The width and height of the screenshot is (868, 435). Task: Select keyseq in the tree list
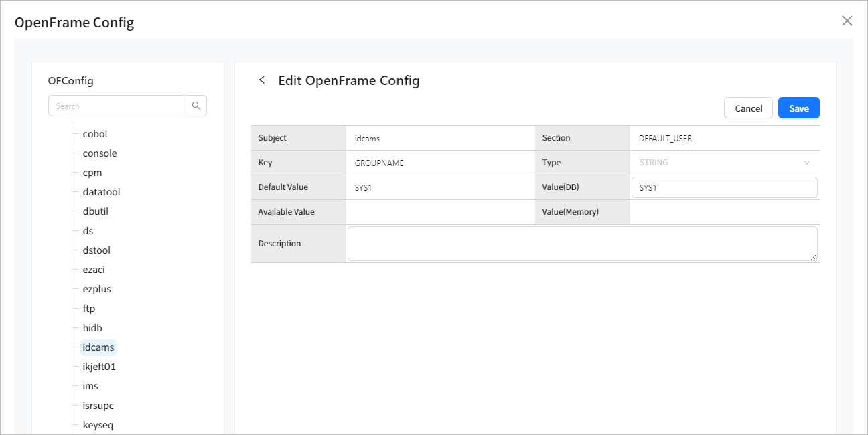point(98,425)
